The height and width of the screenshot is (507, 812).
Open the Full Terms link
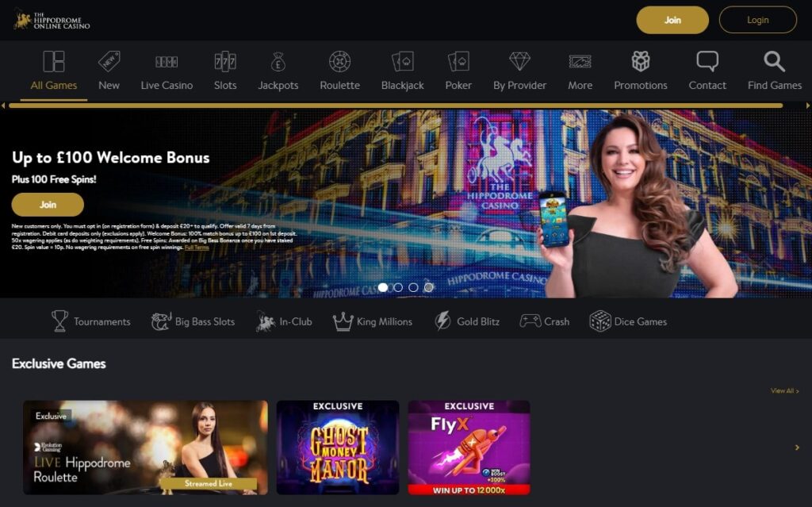[x=197, y=248]
